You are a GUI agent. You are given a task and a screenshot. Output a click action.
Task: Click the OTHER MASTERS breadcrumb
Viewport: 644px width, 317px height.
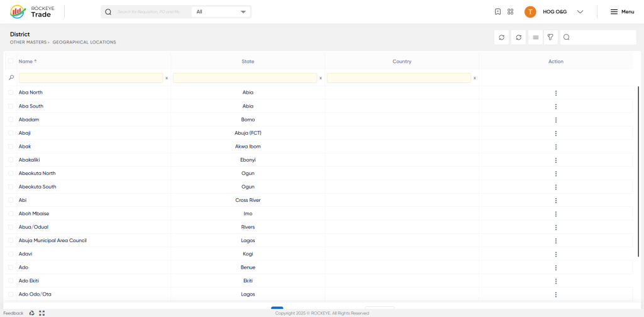(28, 42)
